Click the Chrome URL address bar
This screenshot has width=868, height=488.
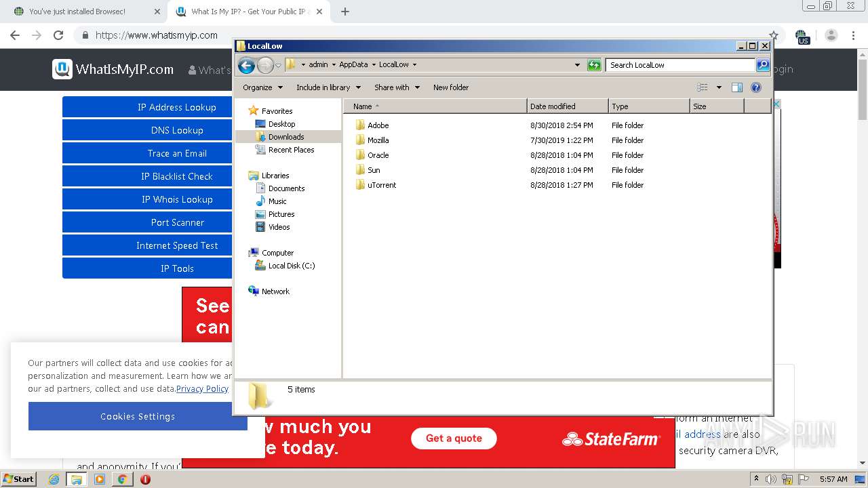coord(420,35)
